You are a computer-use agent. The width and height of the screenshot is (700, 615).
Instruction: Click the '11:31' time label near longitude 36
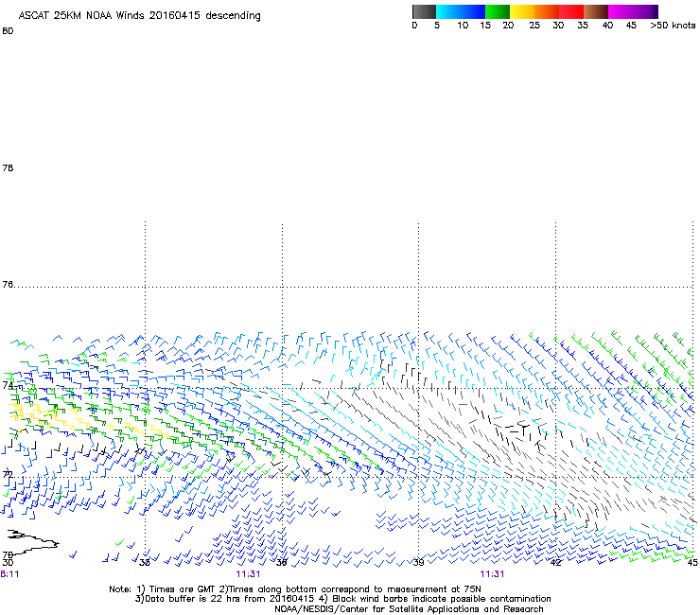[x=248, y=574]
